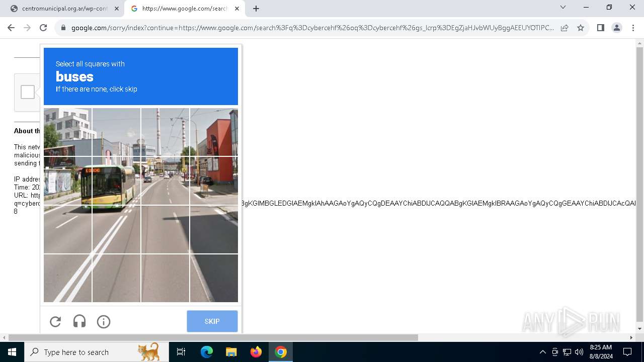Open the notification center icon
This screenshot has width=644, height=362.
pyautogui.click(x=627, y=352)
